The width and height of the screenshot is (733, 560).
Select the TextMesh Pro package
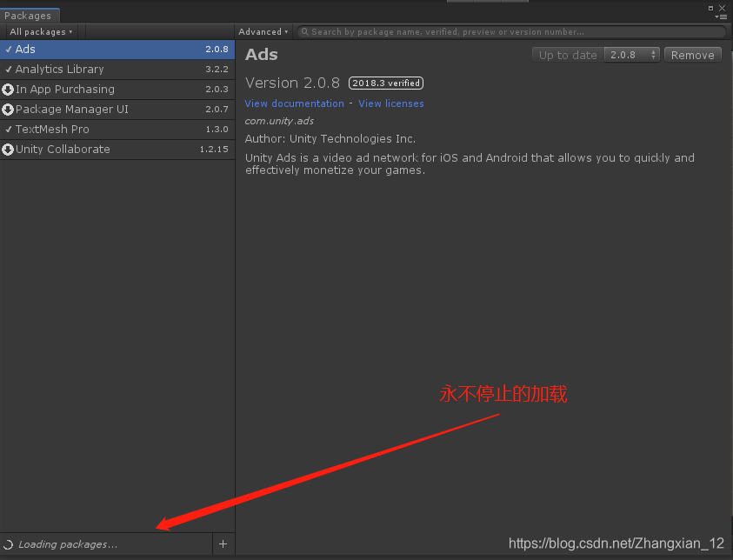(x=117, y=130)
